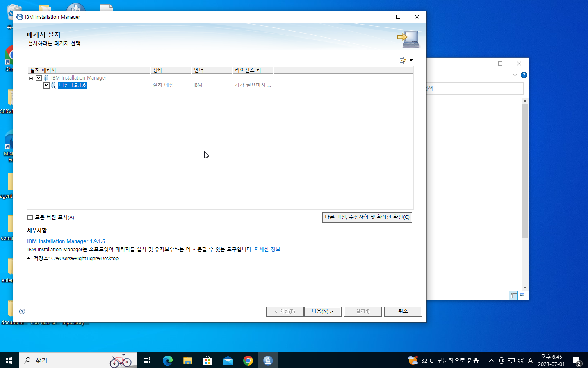Open the help question mark icon

(x=22, y=311)
